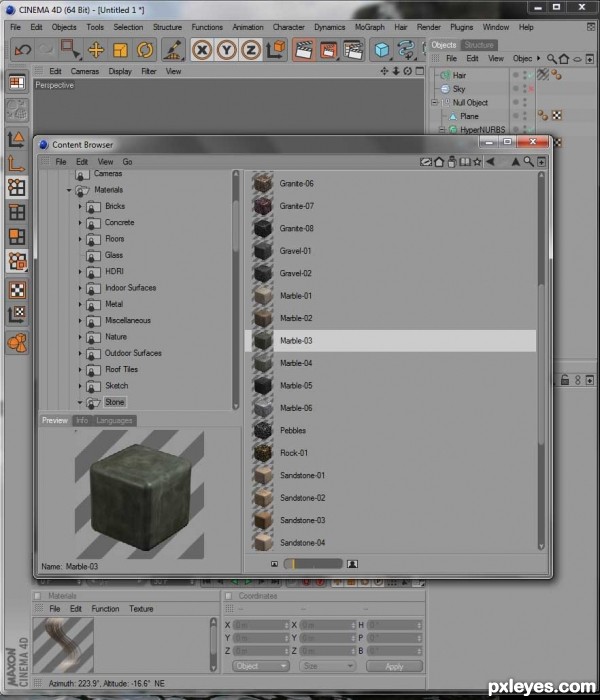Expand the Nature folder
Image resolution: width=600 pixels, height=700 pixels.
tap(80, 337)
